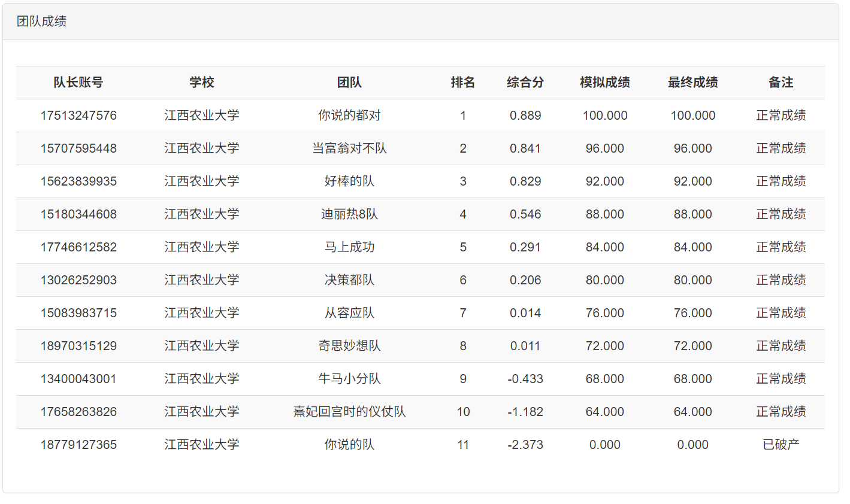Click team name 当富翁对不队

(349, 148)
